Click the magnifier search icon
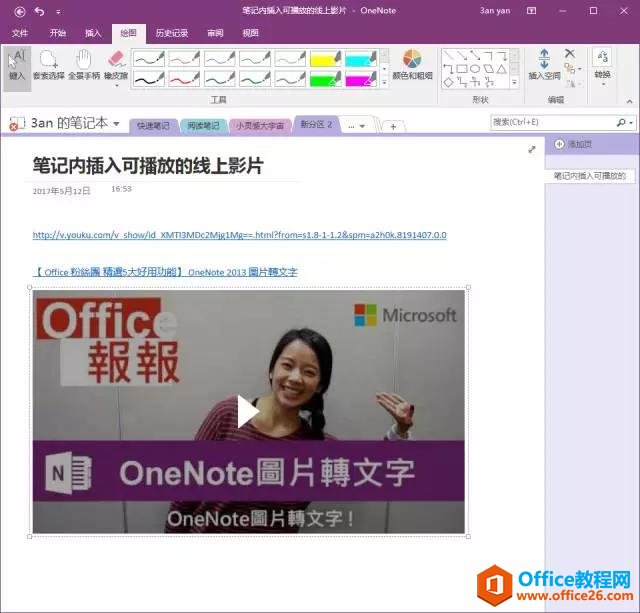This screenshot has height=613, width=640. [x=621, y=122]
